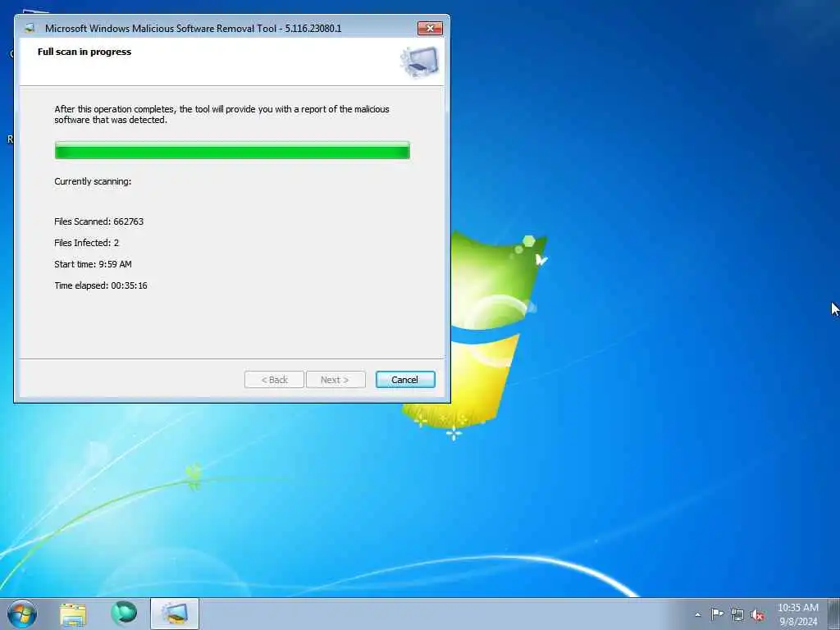Open Windows Explorer from the taskbar
840x630 pixels.
click(x=73, y=614)
